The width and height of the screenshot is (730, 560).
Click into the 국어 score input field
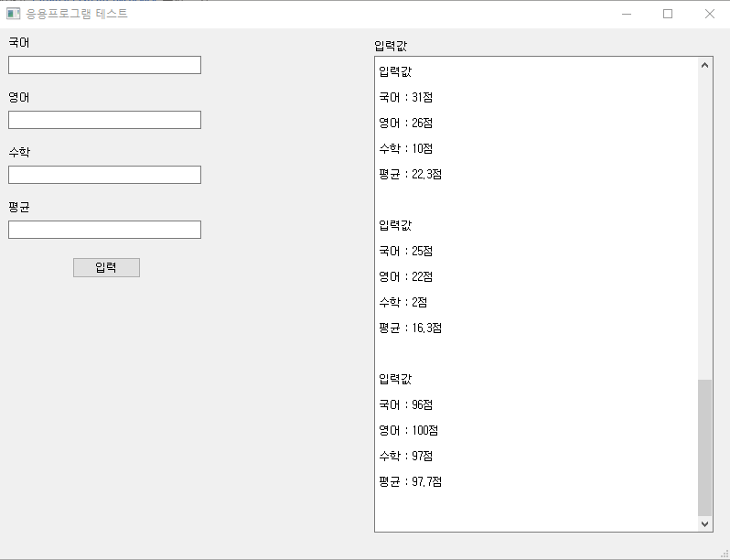(x=105, y=65)
